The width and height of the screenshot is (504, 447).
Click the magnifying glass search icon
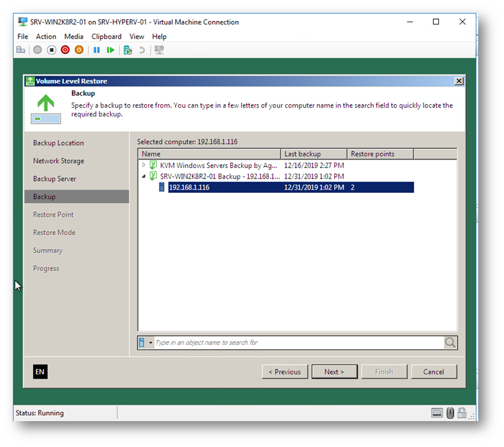[x=450, y=343]
